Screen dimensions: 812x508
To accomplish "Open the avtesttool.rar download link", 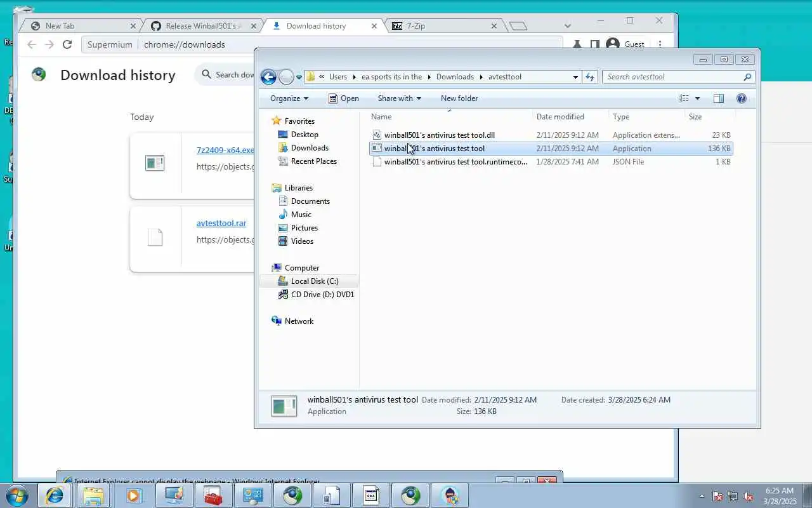I will [x=221, y=224].
